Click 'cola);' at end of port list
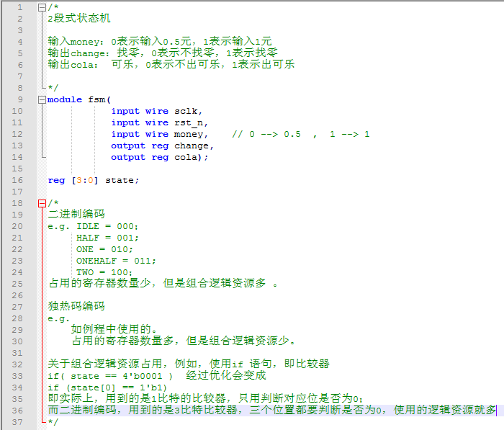 (192, 157)
